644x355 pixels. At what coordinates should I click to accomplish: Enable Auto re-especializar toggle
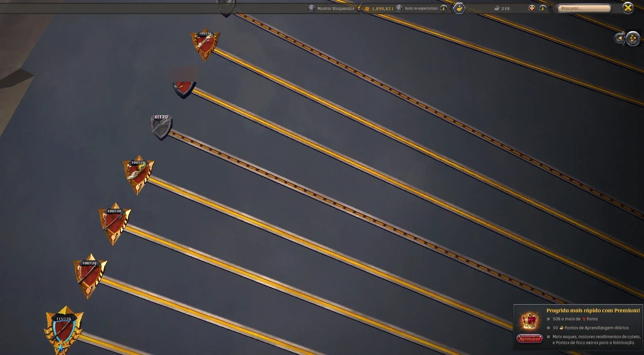(x=399, y=8)
